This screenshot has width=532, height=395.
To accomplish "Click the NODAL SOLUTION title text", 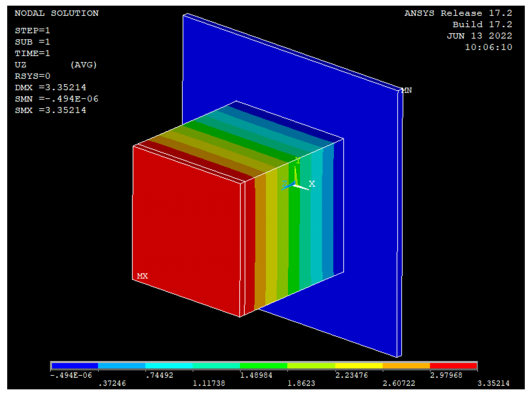I will [56, 13].
